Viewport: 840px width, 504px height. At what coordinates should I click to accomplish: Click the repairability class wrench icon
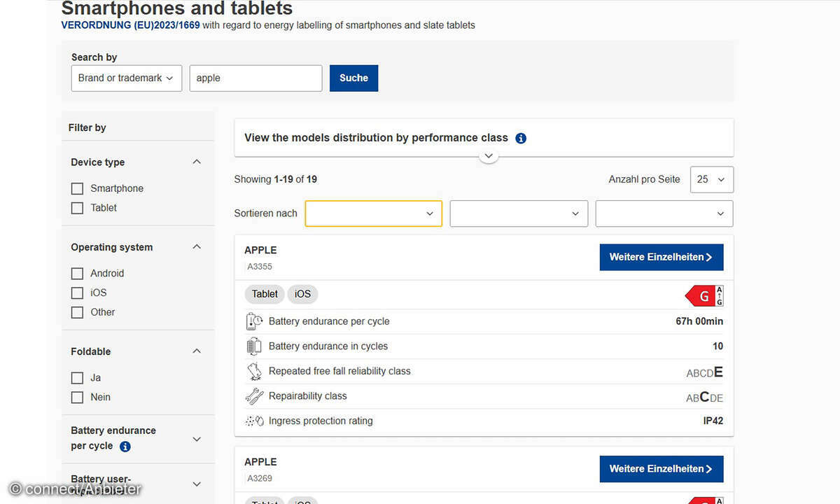tap(254, 396)
